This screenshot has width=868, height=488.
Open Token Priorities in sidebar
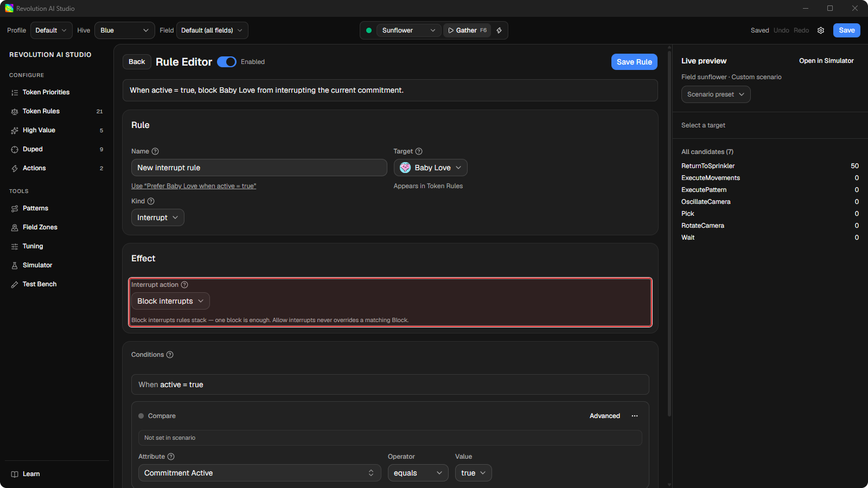point(57,92)
